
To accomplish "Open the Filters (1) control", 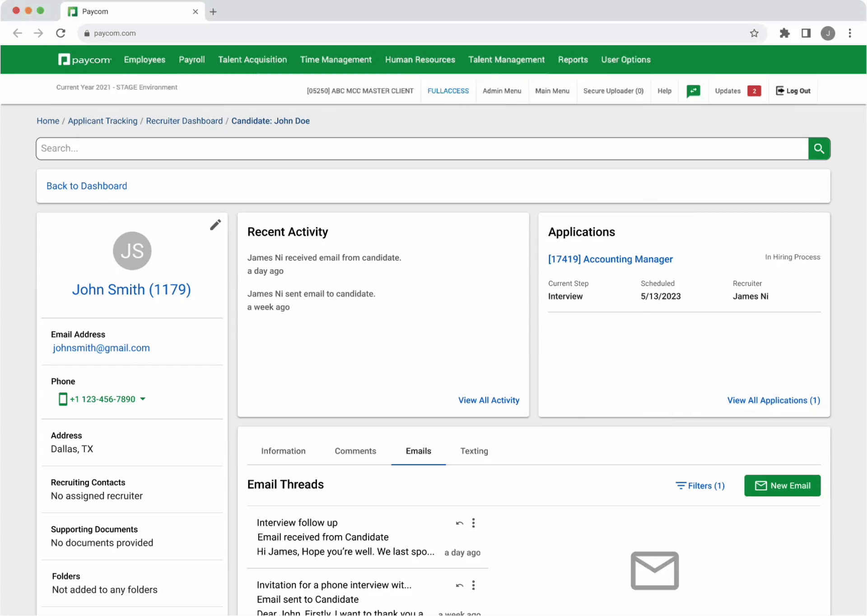I will click(700, 486).
